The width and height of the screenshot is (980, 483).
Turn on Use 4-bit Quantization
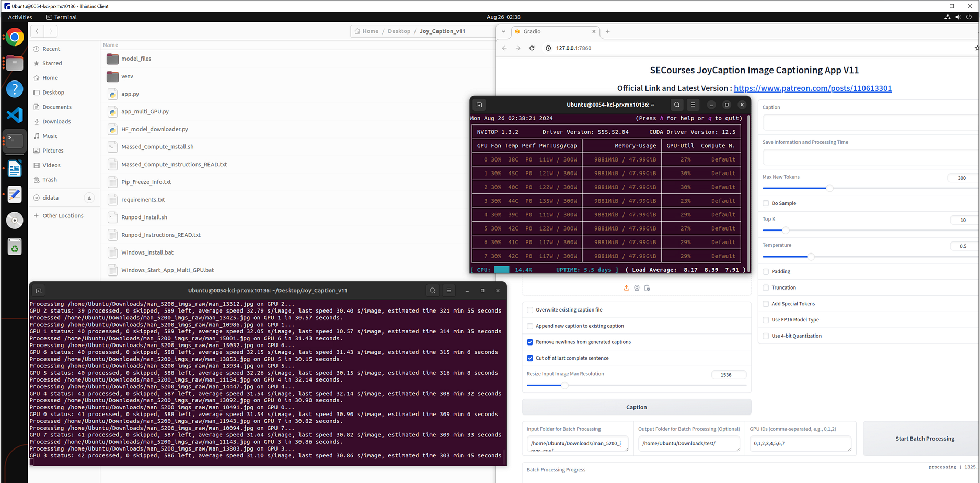766,336
